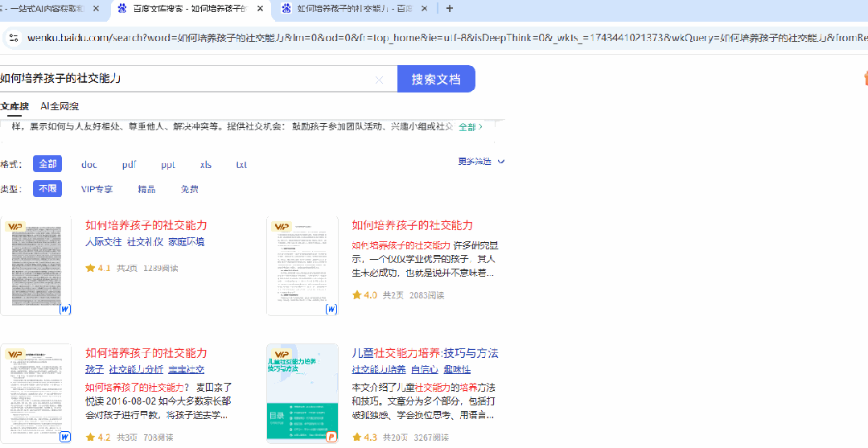Filter results by pdf format
The width and height of the screenshot is (868, 448).
coord(129,164)
